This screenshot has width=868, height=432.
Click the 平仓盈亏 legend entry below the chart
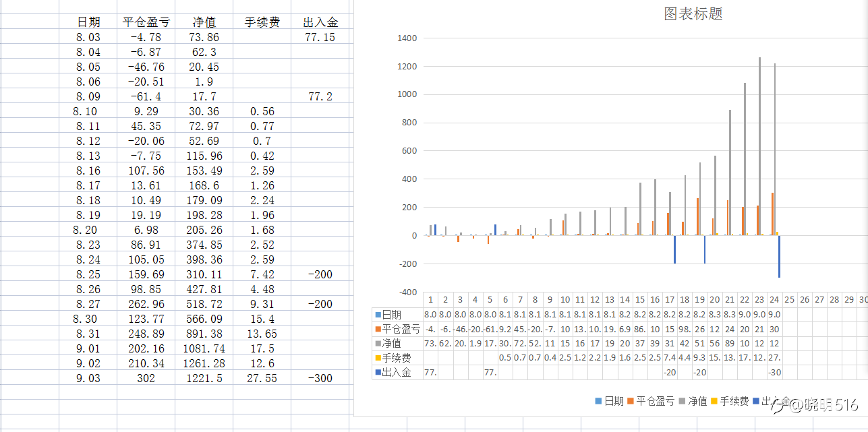click(x=650, y=401)
